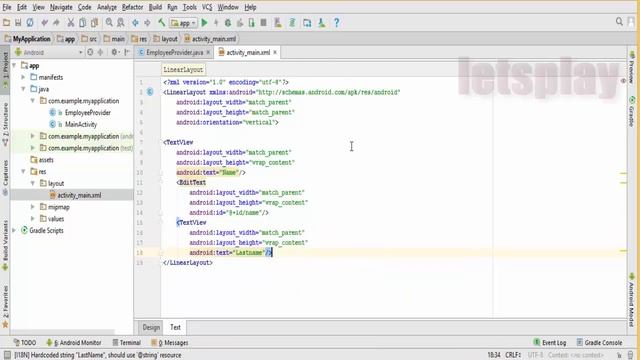Screen dimensions: 640x360
Task: Open the Gradle Console
Action: click(599, 343)
